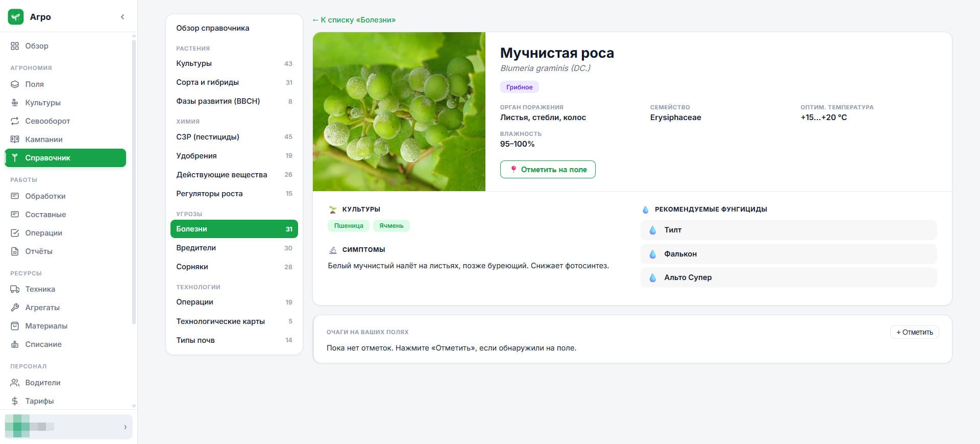
Task: Click the sidebar scroll-down arrow
Action: coord(134,406)
